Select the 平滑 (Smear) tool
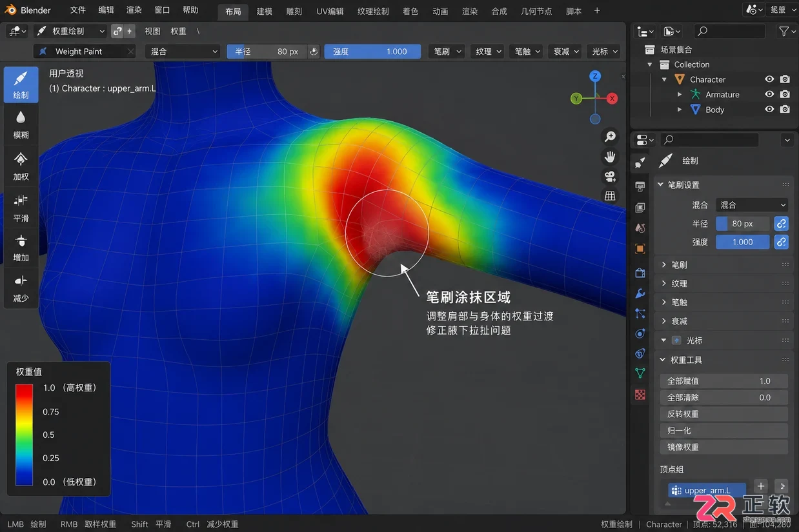The width and height of the screenshot is (799, 532). click(x=21, y=208)
